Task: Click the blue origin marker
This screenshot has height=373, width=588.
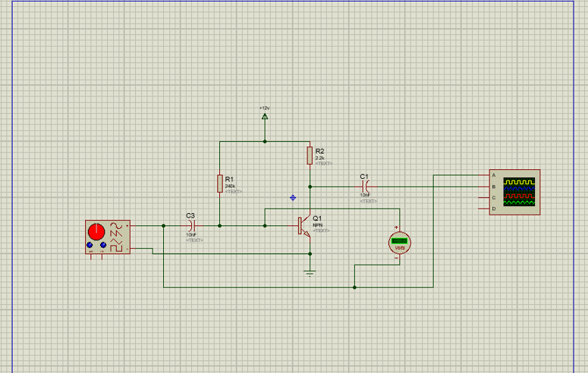Action: click(x=293, y=198)
